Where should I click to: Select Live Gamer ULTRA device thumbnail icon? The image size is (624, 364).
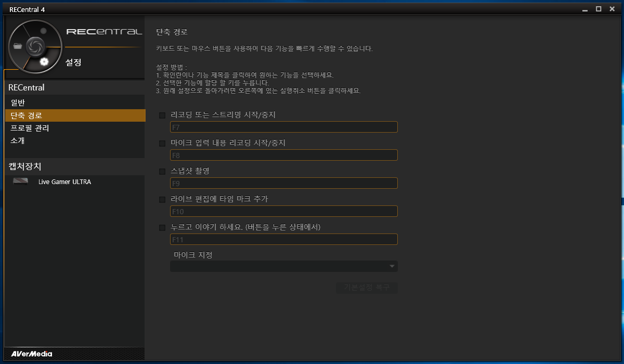21,182
